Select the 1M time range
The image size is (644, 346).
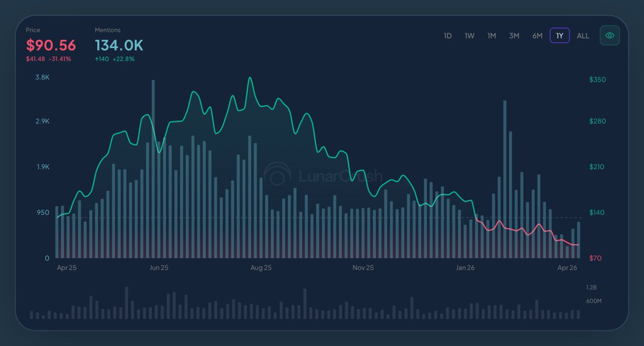point(492,36)
